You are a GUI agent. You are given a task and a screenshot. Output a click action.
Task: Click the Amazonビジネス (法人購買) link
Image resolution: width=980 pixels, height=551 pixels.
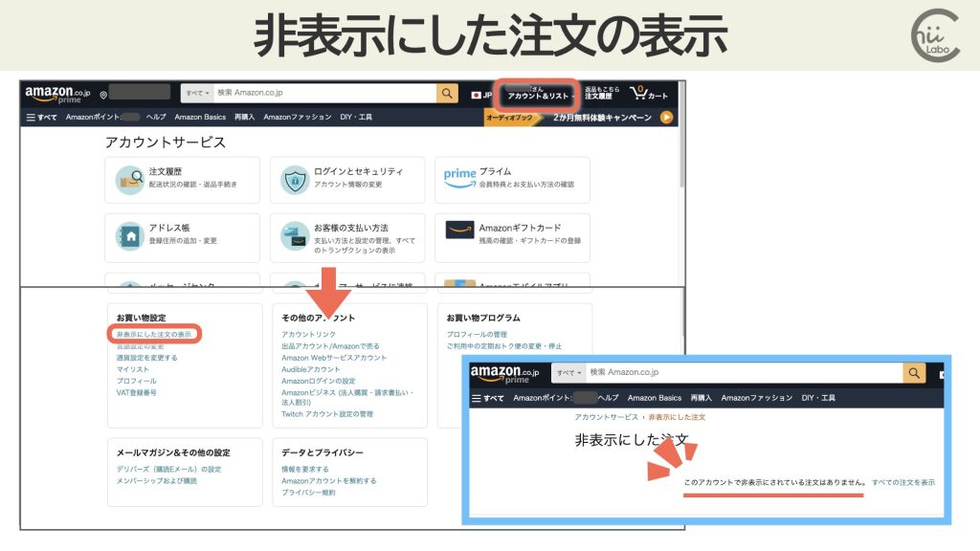tap(346, 397)
